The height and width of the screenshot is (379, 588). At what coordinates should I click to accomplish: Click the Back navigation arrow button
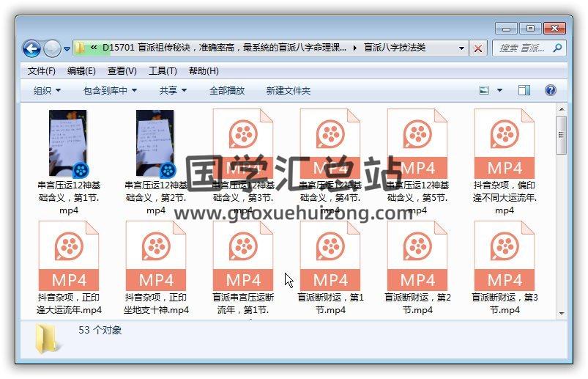31,48
